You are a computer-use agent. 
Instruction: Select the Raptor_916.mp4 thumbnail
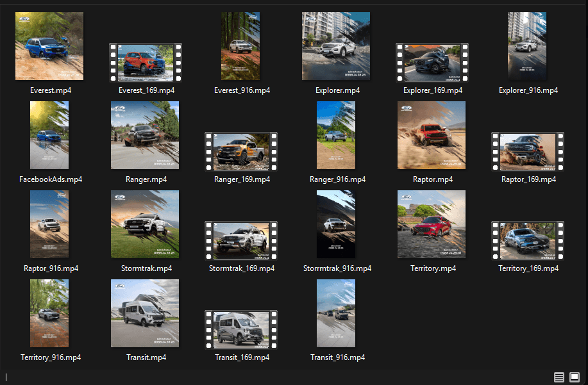[x=49, y=224]
